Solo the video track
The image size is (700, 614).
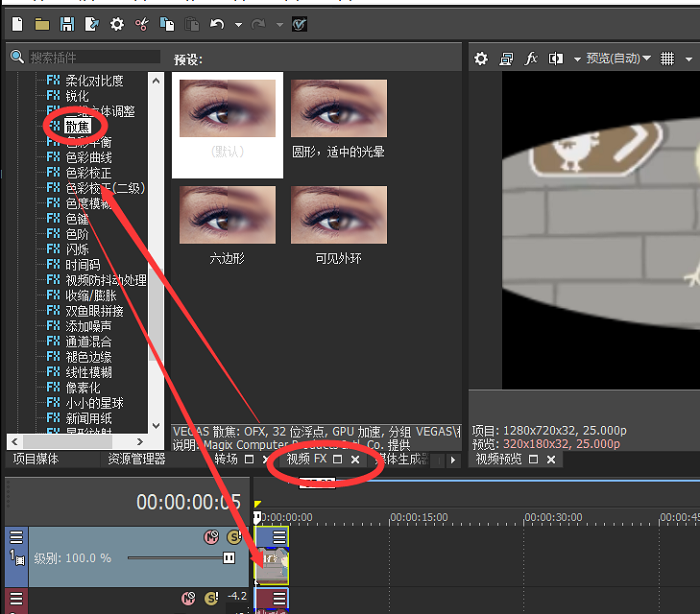pyautogui.click(x=234, y=537)
